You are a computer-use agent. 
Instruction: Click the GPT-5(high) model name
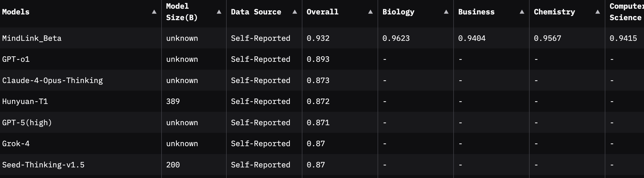(x=27, y=123)
